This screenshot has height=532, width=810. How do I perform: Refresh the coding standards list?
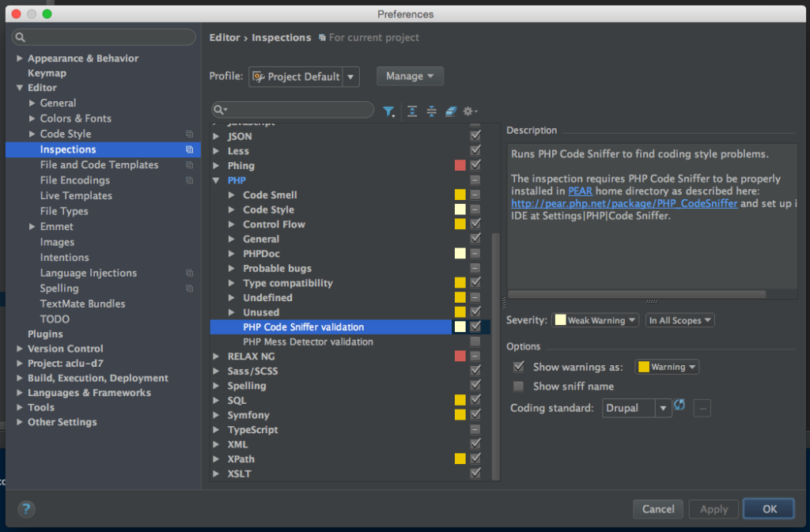[x=679, y=406]
